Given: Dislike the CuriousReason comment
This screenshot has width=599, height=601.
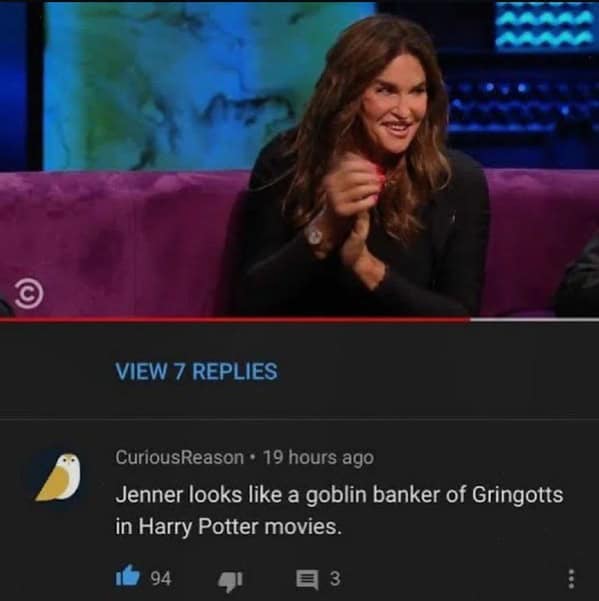Looking at the screenshot, I should pyautogui.click(x=230, y=580).
